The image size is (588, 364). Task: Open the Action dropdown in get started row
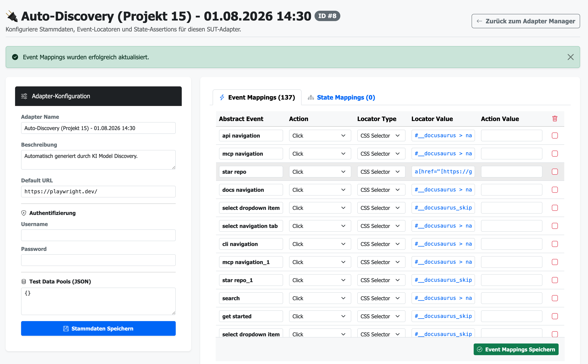click(x=320, y=316)
